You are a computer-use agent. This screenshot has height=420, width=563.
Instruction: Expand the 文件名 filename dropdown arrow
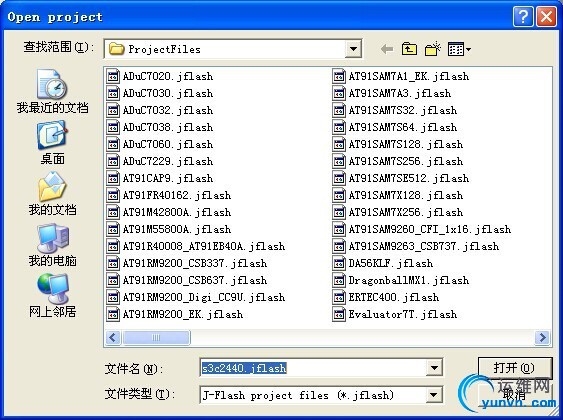tap(434, 368)
